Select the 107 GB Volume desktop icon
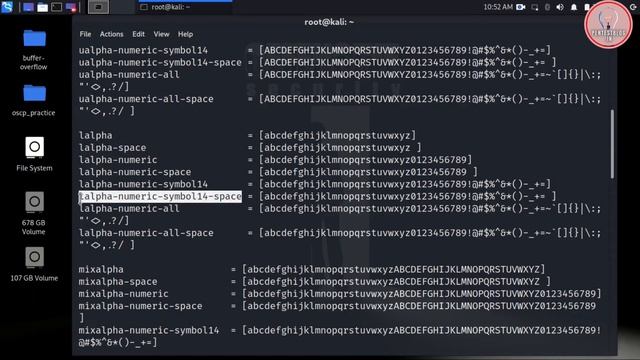 34,264
